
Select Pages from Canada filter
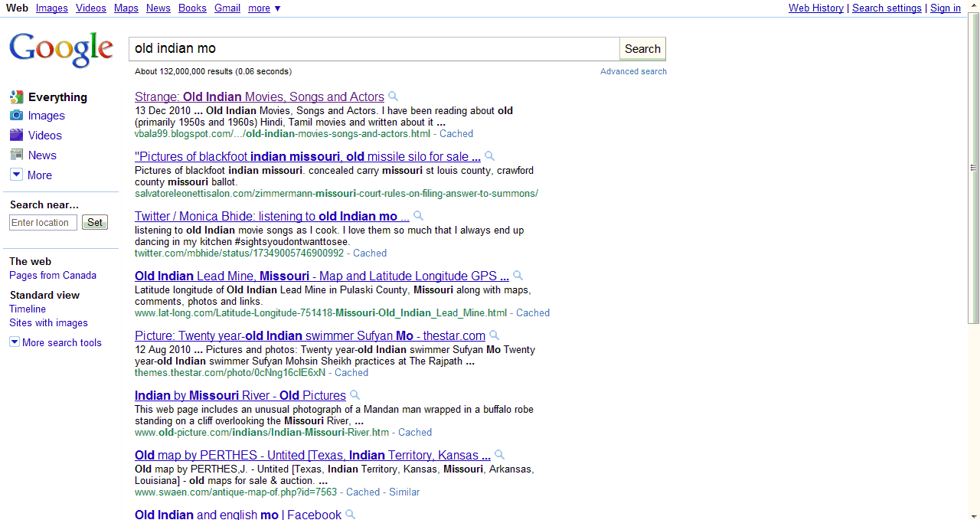tap(53, 275)
